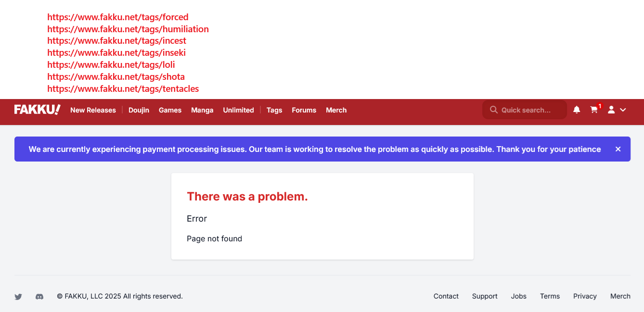The width and height of the screenshot is (644, 312).
Task: Open the Doujin section
Action: click(x=139, y=110)
